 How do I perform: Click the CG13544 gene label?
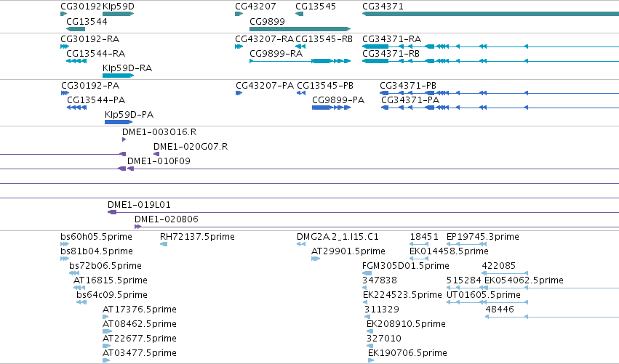(x=87, y=22)
